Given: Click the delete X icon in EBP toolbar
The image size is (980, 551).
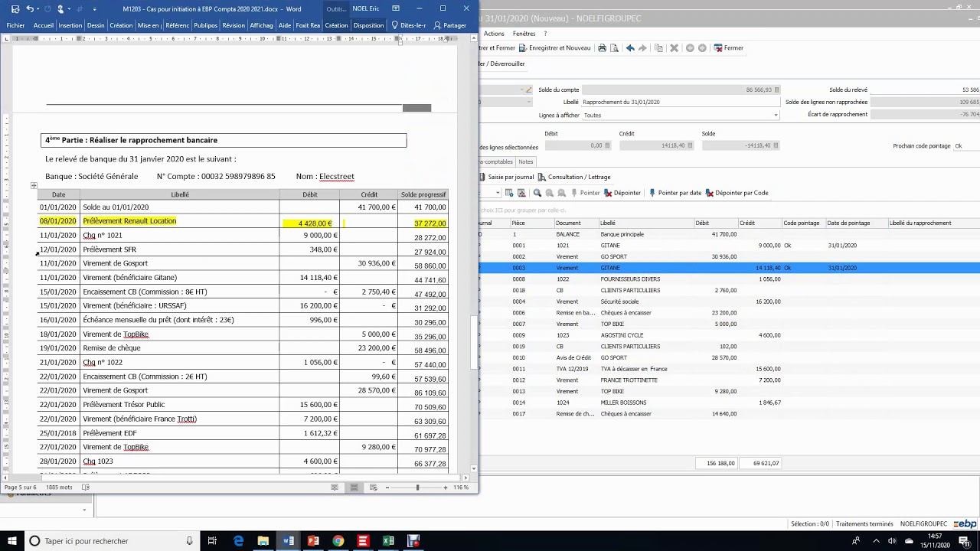Looking at the screenshot, I should pyautogui.click(x=674, y=48).
